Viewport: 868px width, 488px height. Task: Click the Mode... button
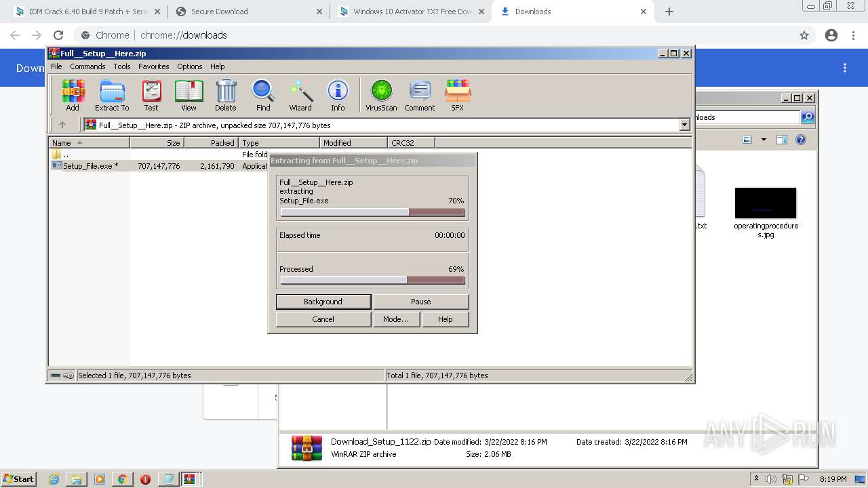(396, 319)
